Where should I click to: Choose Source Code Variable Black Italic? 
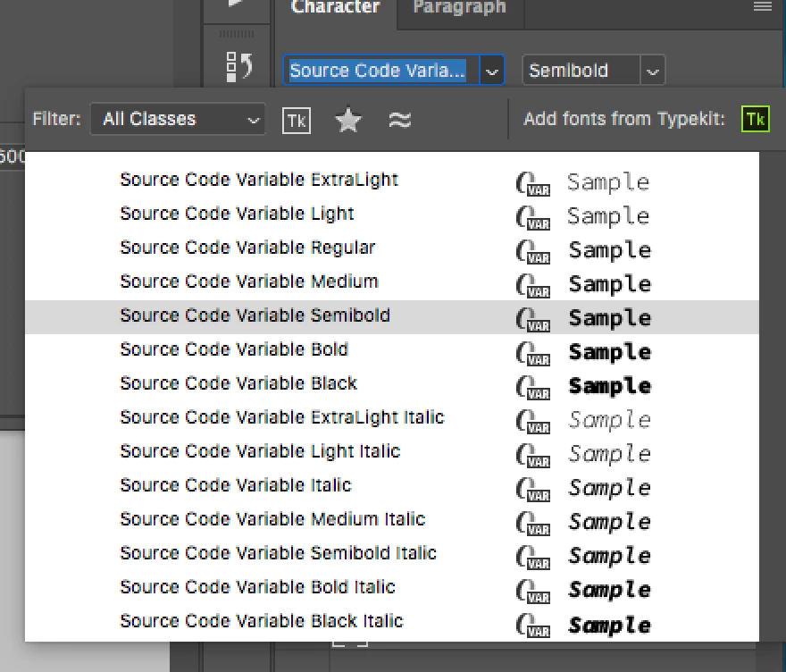pyautogui.click(x=392, y=622)
